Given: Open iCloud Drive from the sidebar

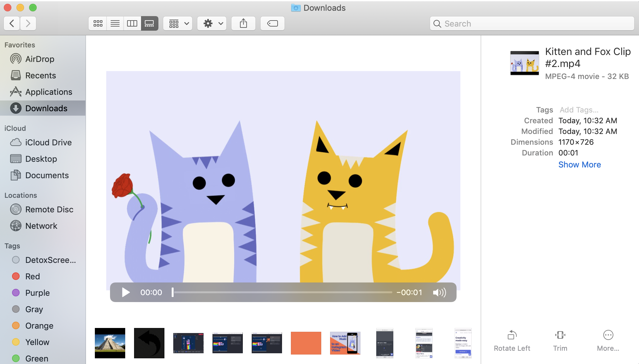Looking at the screenshot, I should [x=48, y=143].
